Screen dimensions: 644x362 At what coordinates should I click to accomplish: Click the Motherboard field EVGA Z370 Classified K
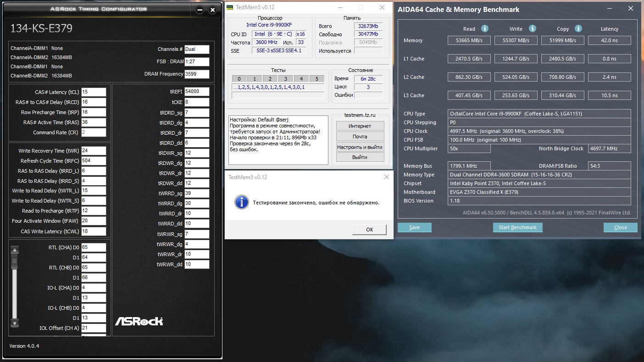point(539,192)
